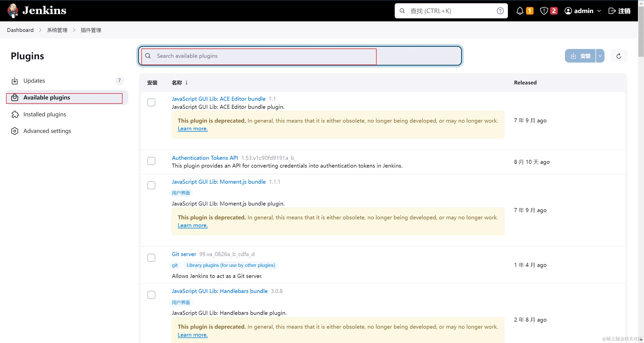Click the Jenkins butler logo
The image size is (644, 343).
[13, 11]
